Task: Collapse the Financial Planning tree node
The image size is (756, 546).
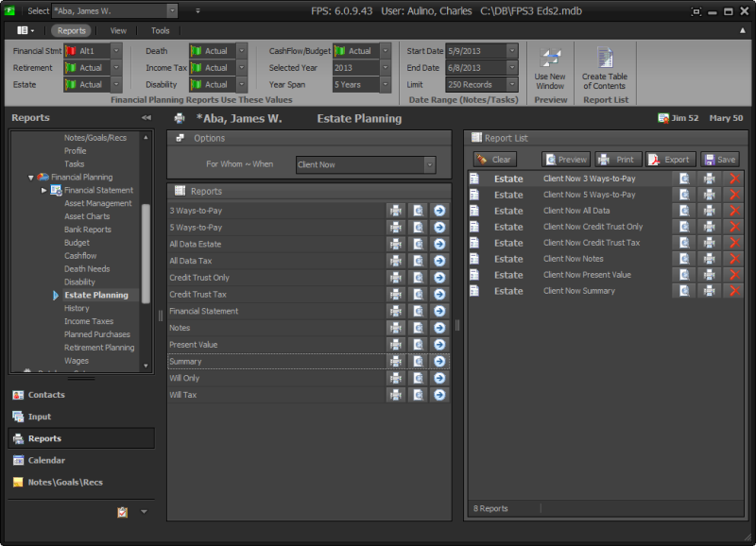Action: [31, 178]
